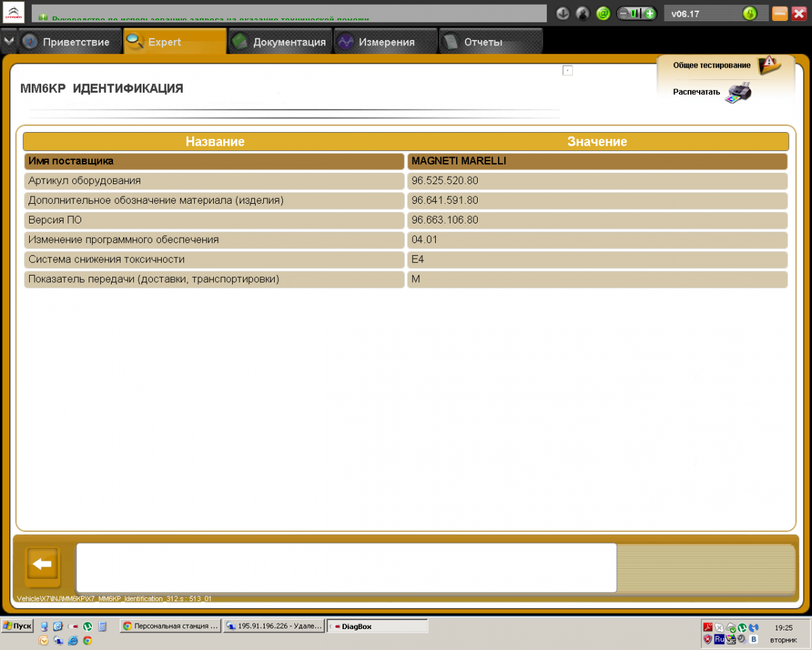Click Распечатать to print
The image size is (812, 650).
pos(696,92)
